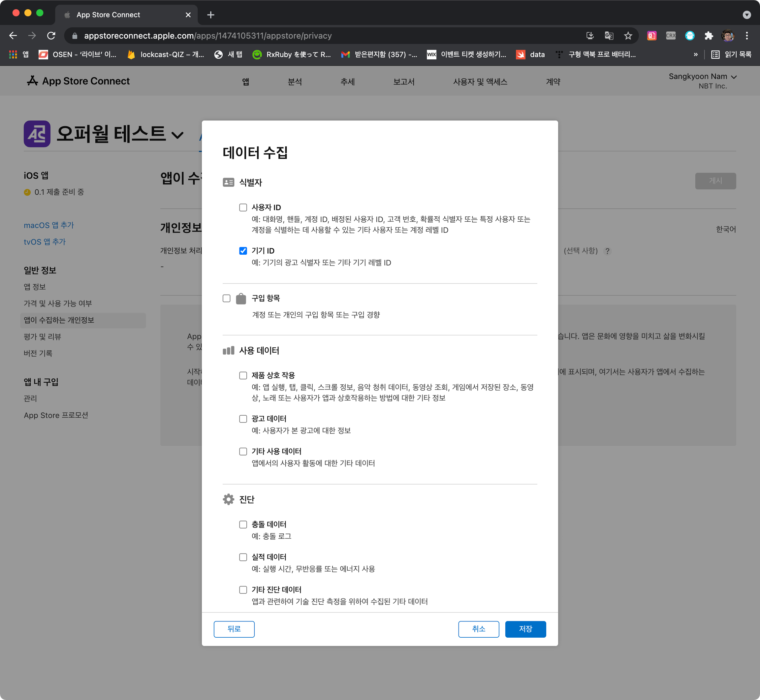
Task: Go to 사용자 및 액세스 menu
Action: (480, 82)
